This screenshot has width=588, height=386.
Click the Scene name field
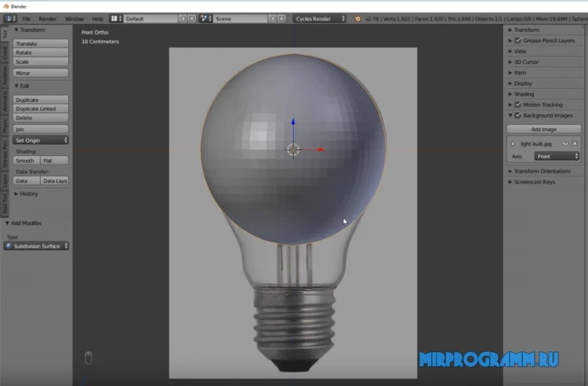pyautogui.click(x=240, y=18)
